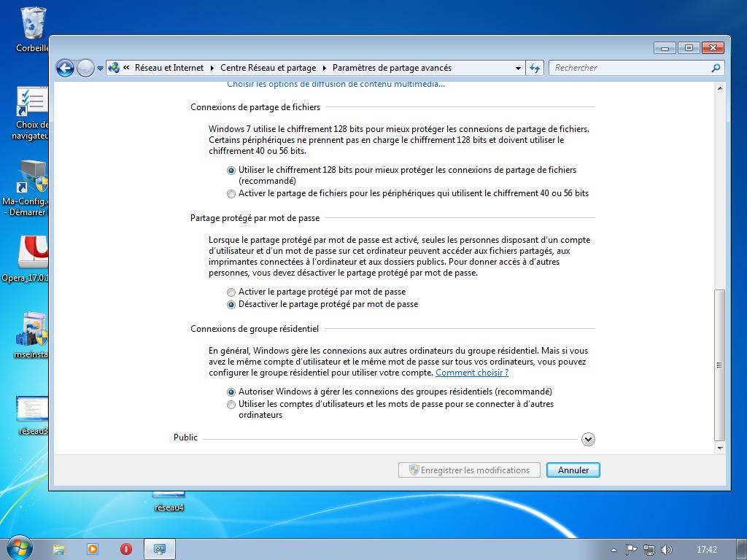
Task: Click the Action Center flag icon
Action: tap(631, 550)
